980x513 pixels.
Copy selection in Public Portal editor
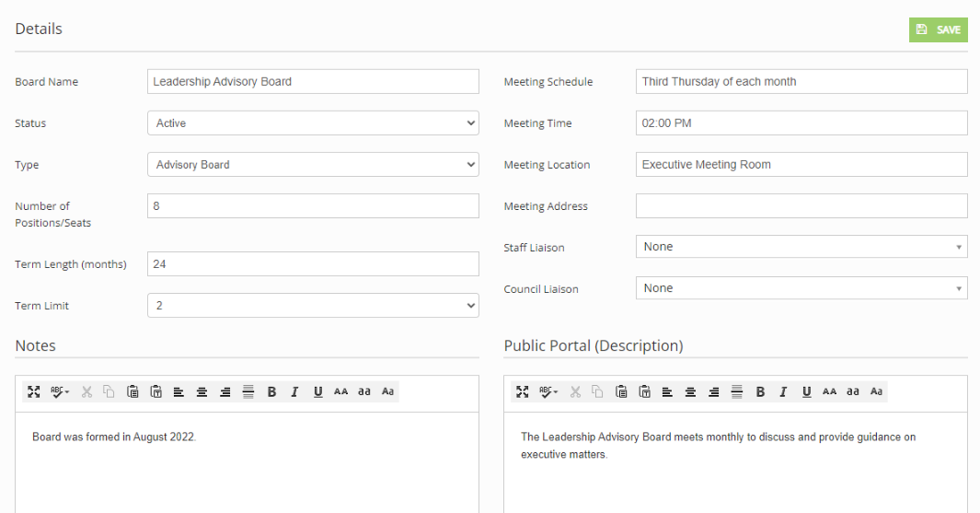[597, 391]
